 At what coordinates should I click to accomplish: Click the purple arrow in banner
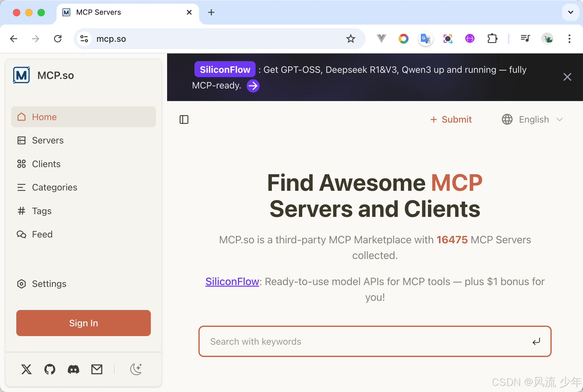[x=253, y=86]
